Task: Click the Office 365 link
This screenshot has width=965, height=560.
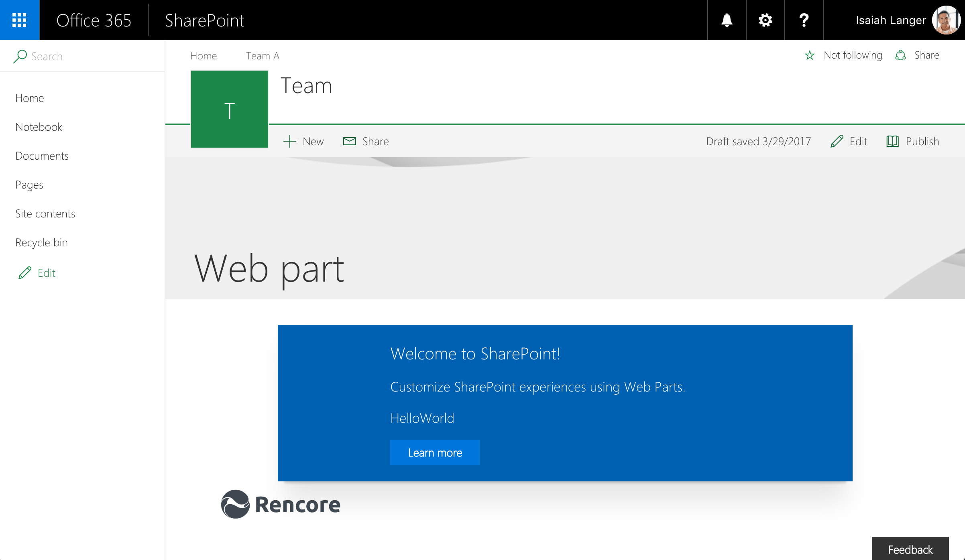Action: (94, 20)
